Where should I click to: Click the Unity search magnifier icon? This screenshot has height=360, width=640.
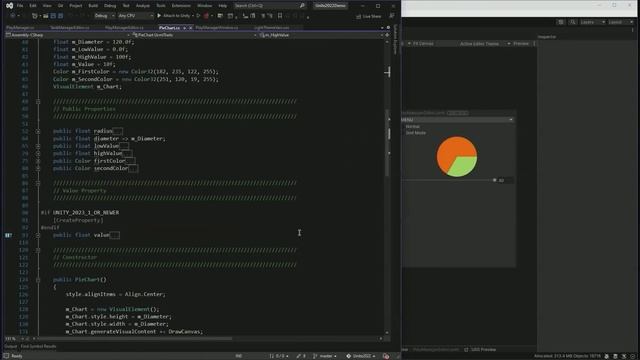573,22
